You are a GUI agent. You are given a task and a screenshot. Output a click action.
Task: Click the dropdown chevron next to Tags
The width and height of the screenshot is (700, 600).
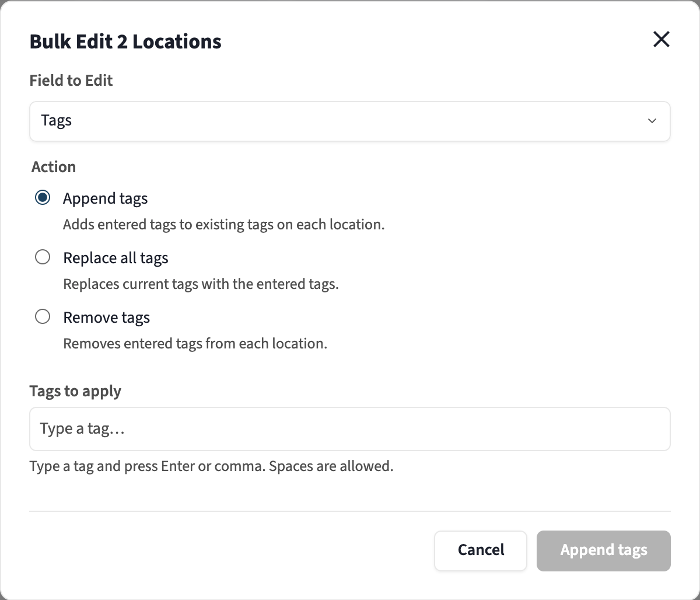(652, 121)
